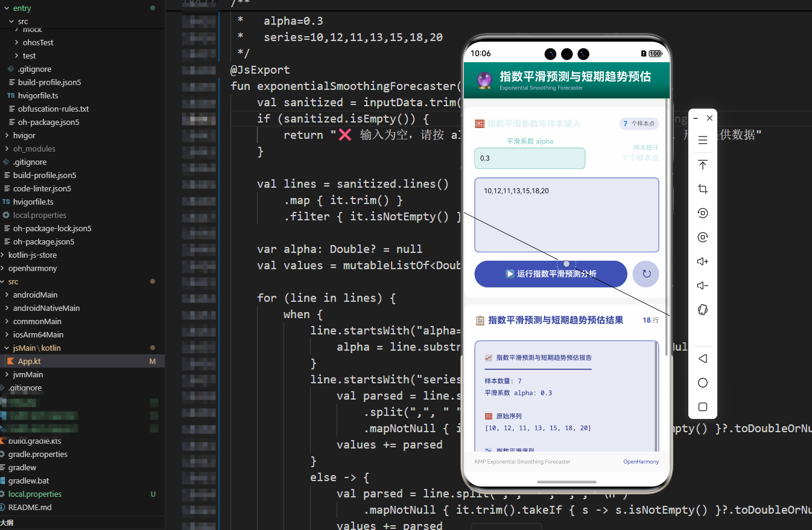
Task: Click the alpha input field showing 0.3
Action: 530,158
